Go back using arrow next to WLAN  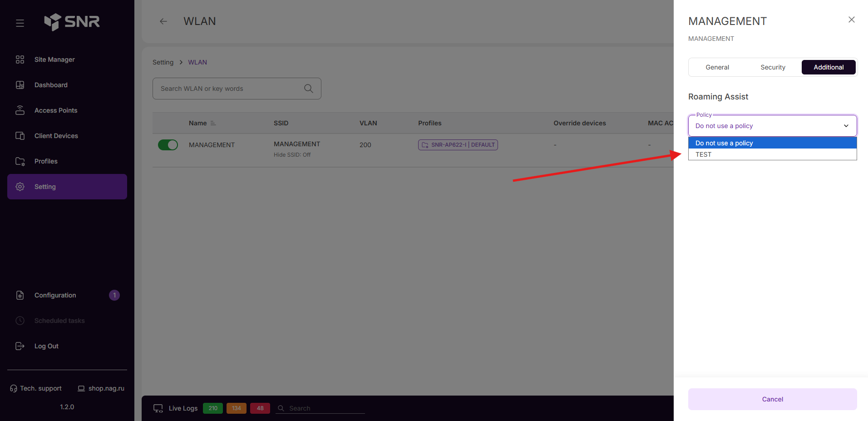(x=163, y=21)
